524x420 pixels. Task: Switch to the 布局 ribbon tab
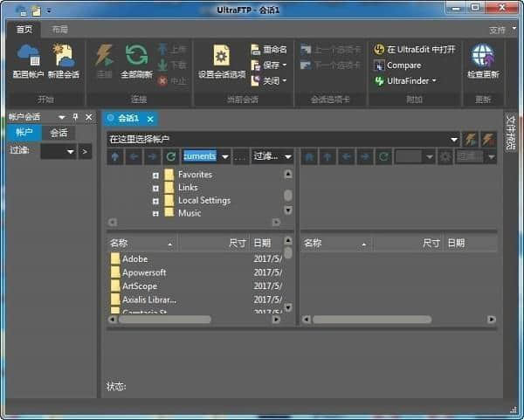click(59, 29)
